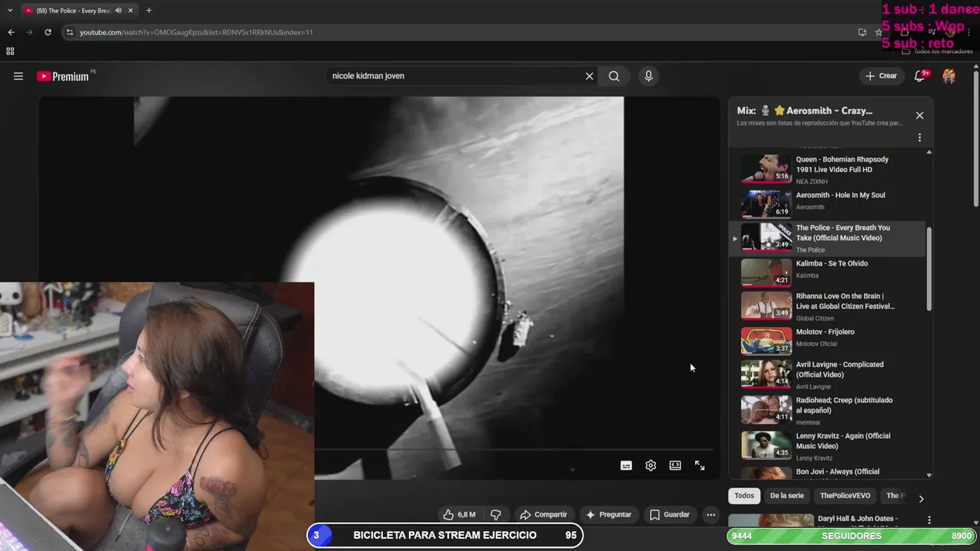The width and height of the screenshot is (980, 551).
Task: Mute the tab via speaker icon
Action: click(x=118, y=11)
